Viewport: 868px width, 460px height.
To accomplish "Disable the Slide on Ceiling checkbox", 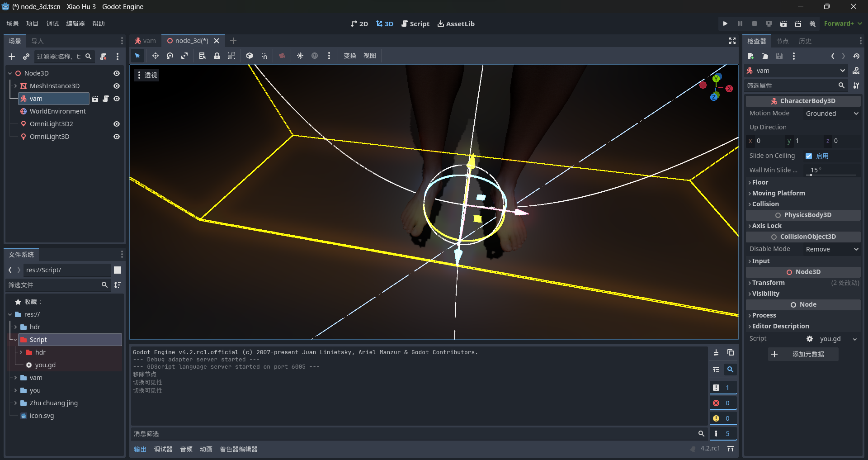I will tap(809, 156).
